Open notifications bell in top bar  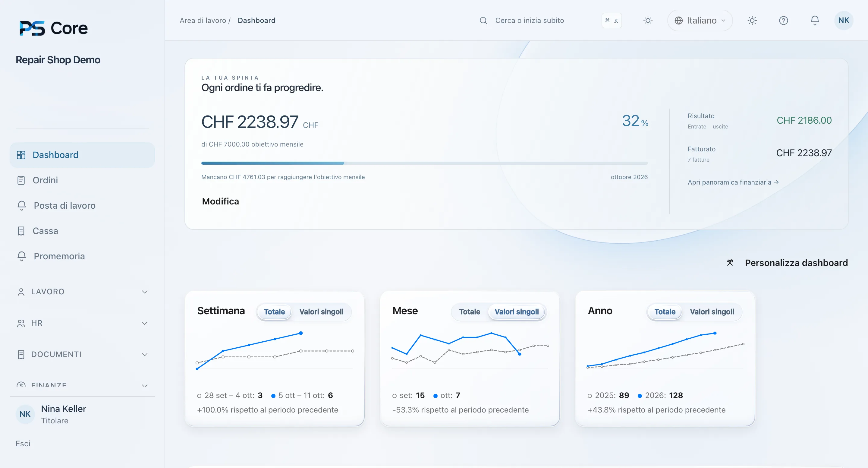815,21
